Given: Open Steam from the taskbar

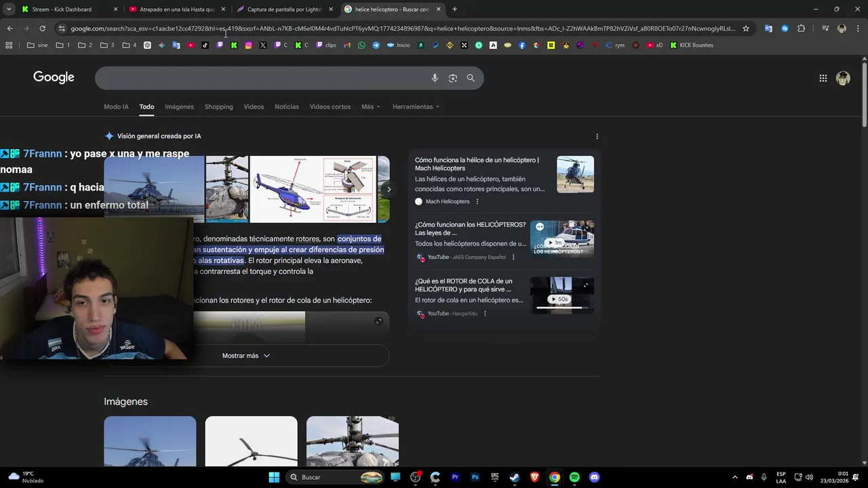Looking at the screenshot, I should [515, 477].
